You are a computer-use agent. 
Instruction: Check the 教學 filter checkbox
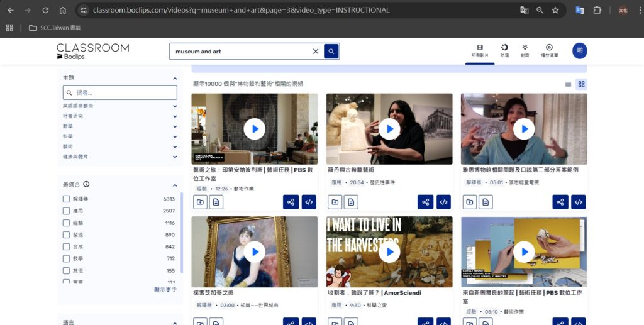pos(67,258)
